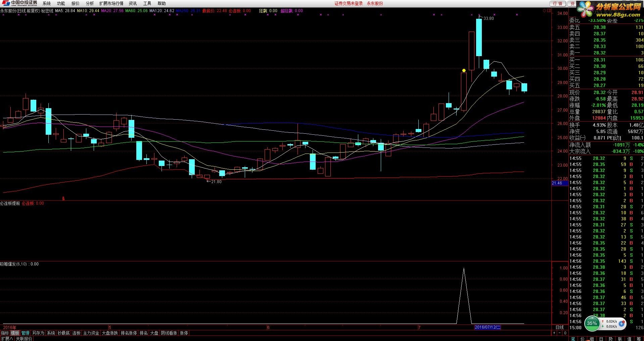The height and width of the screenshot is (341, 644).
Task: Choose the 阴线看涨 template
Action: pyautogui.click(x=169, y=333)
